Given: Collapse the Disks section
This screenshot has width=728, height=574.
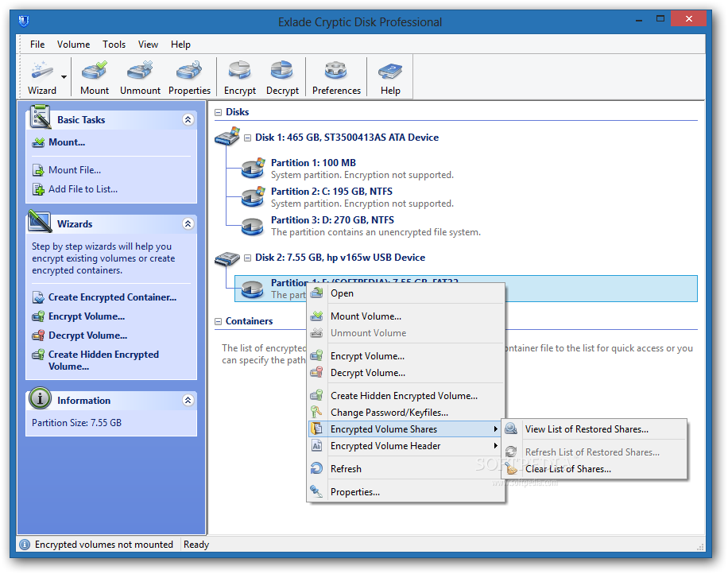Looking at the screenshot, I should [219, 112].
